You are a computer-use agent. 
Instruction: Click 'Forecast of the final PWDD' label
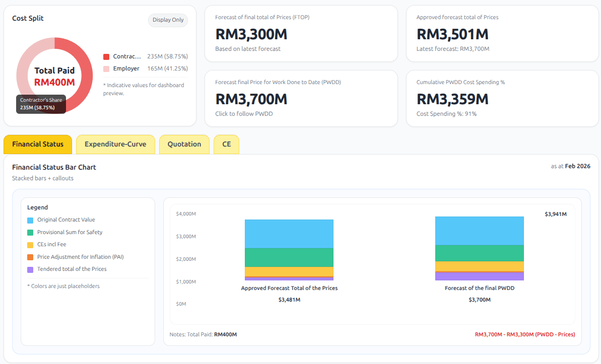(480, 288)
